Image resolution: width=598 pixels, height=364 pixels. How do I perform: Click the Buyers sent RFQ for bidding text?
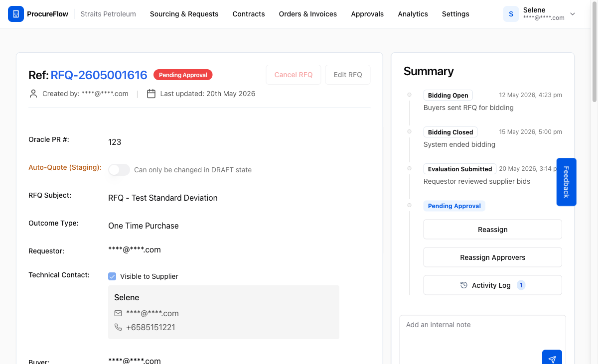coord(468,108)
